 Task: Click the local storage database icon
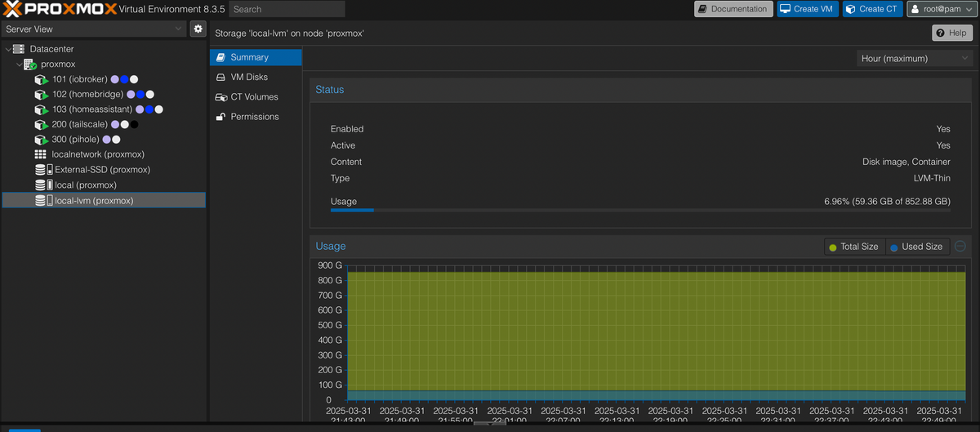pyautogui.click(x=43, y=185)
